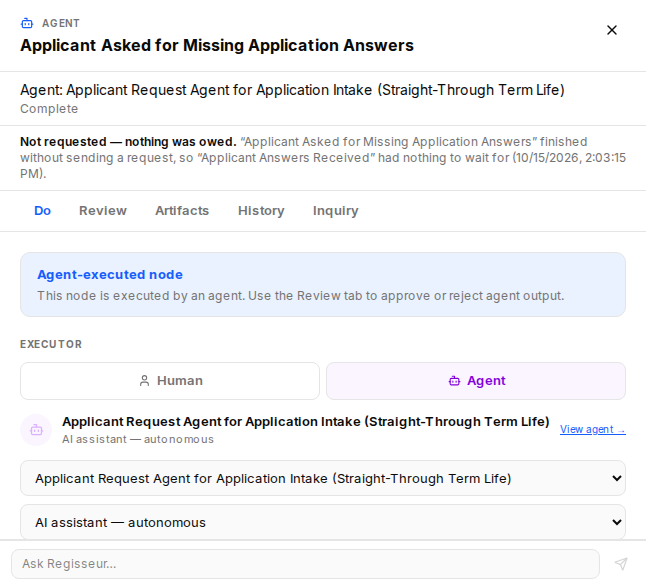Click 'AI assistant — autonomous' subtitle under agent name
This screenshot has width=646, height=584.
(x=138, y=439)
